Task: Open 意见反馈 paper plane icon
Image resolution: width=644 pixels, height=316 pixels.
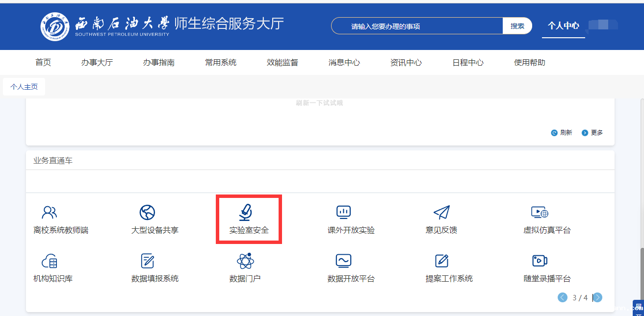Action: pyautogui.click(x=441, y=212)
